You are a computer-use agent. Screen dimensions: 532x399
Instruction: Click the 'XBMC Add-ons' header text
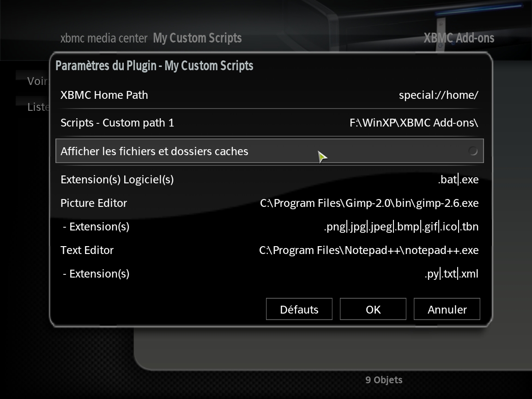click(459, 38)
